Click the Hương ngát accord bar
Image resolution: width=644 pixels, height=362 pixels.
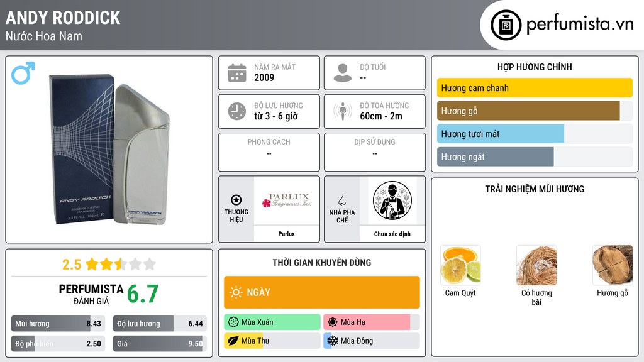pyautogui.click(x=535, y=156)
